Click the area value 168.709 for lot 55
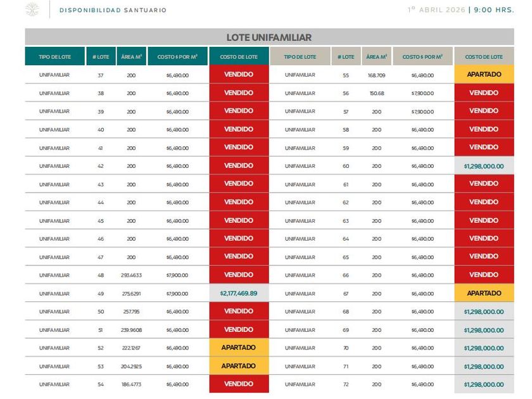This screenshot has height=399, width=532. point(377,75)
